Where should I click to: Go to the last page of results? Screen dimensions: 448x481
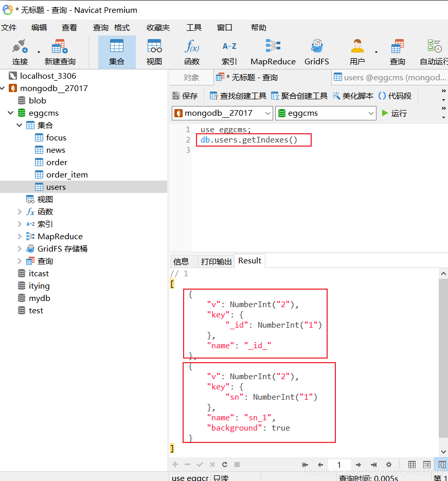tap(373, 465)
